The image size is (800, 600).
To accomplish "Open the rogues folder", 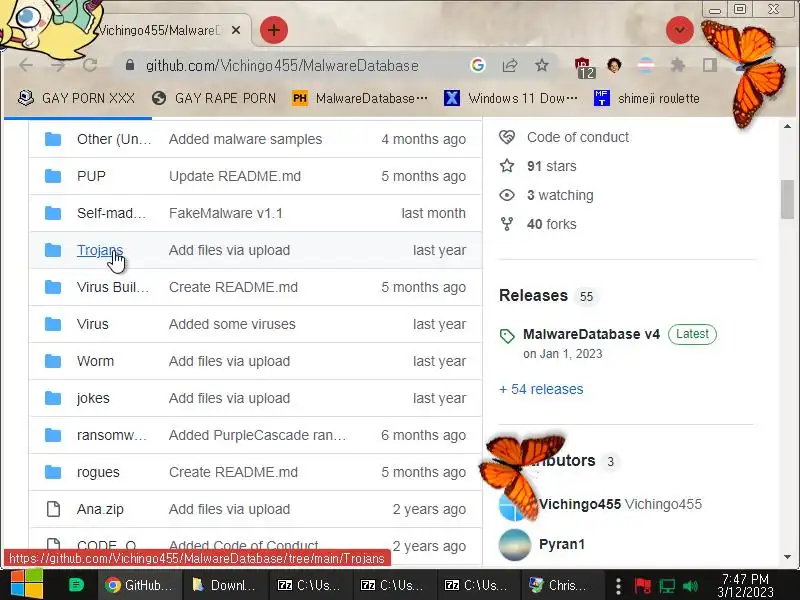I will point(98,472).
